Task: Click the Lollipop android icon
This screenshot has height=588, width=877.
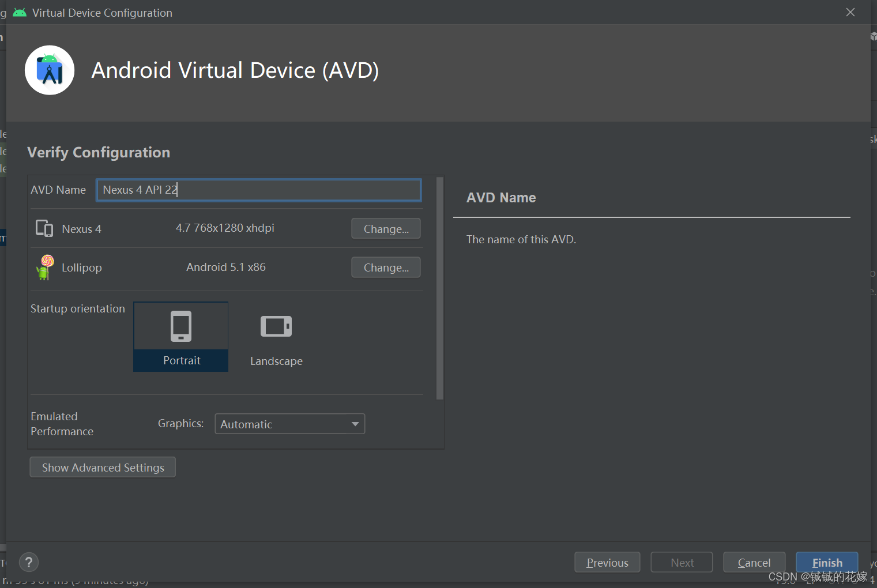Action: (44, 267)
